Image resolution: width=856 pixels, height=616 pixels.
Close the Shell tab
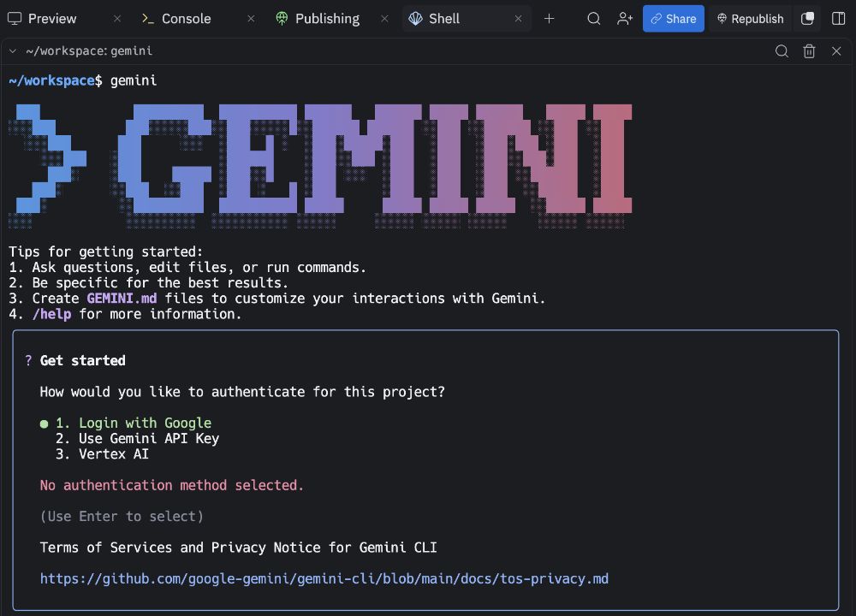(519, 19)
